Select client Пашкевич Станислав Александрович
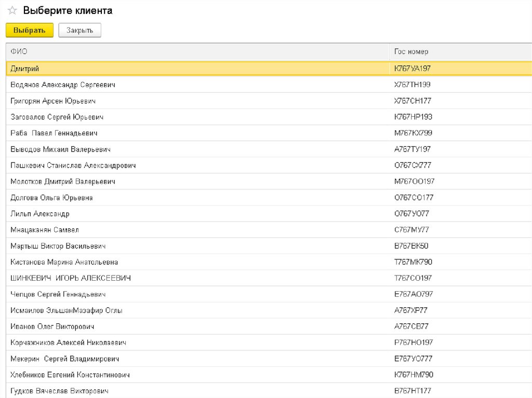532x398 pixels. (x=73, y=166)
